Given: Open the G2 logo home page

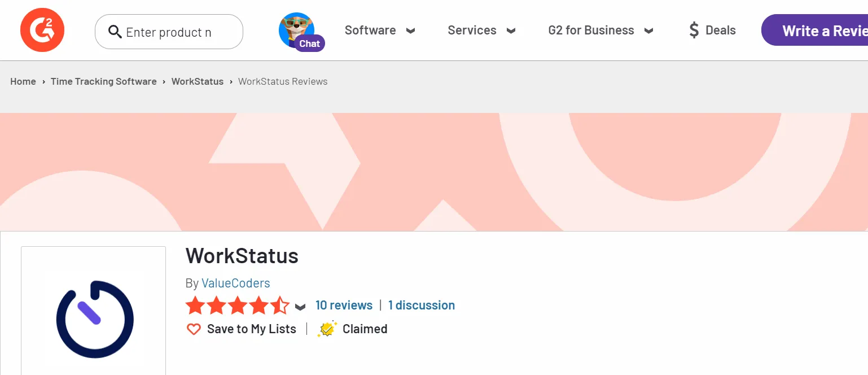Looking at the screenshot, I should [42, 30].
